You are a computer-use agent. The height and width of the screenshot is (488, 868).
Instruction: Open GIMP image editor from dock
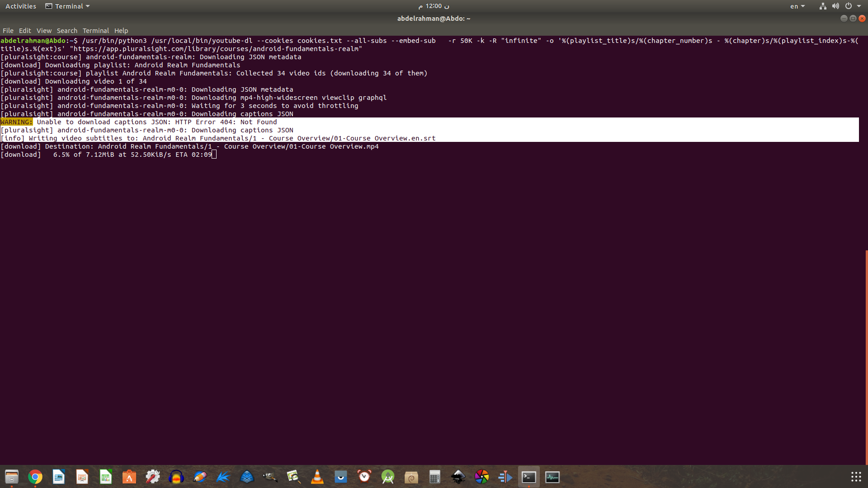pyautogui.click(x=270, y=477)
